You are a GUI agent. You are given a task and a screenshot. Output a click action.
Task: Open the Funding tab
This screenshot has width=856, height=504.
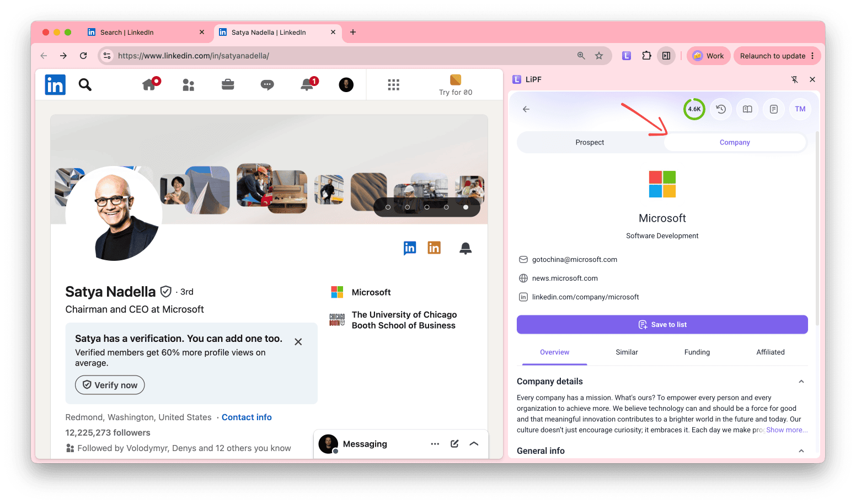(697, 352)
